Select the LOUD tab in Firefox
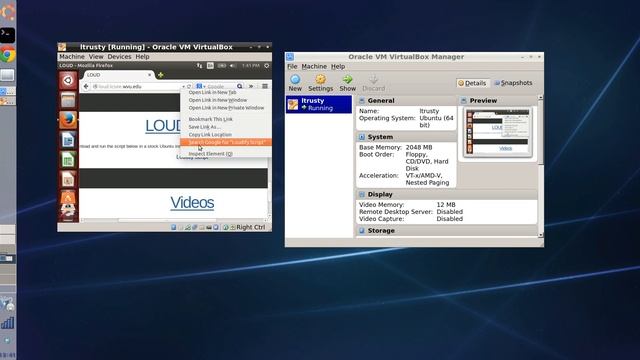The image size is (640, 360). click(x=118, y=75)
